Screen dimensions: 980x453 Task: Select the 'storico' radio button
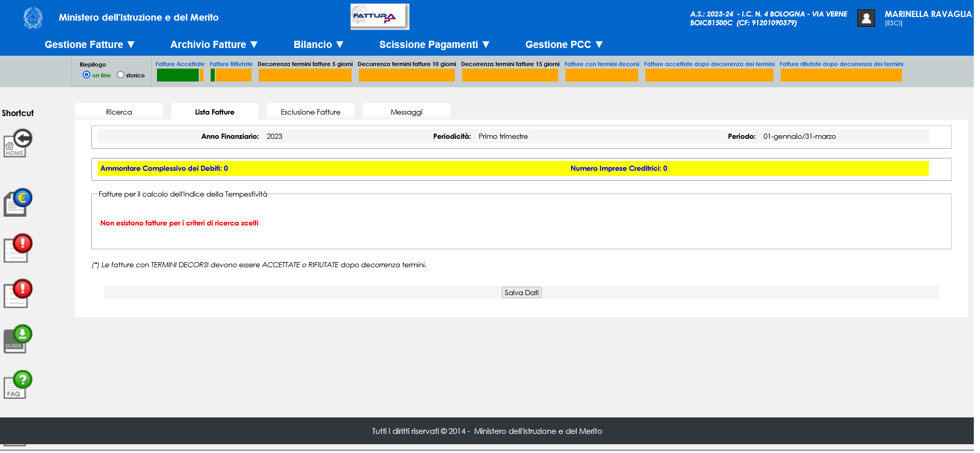[120, 75]
